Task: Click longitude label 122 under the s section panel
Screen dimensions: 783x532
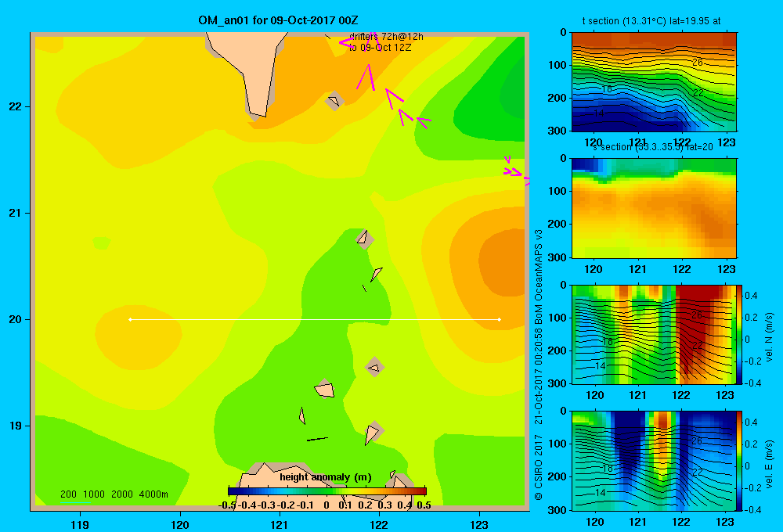Action: point(682,269)
